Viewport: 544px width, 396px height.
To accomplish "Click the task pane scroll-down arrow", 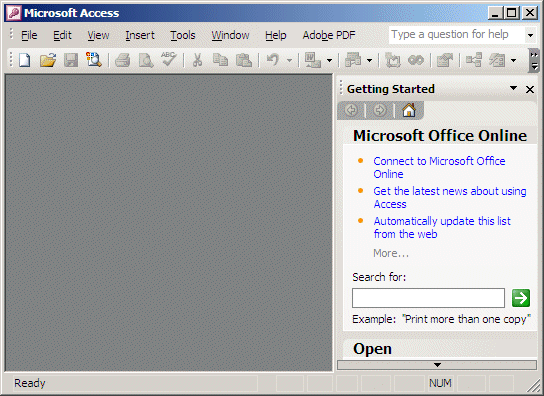I will click(x=437, y=365).
